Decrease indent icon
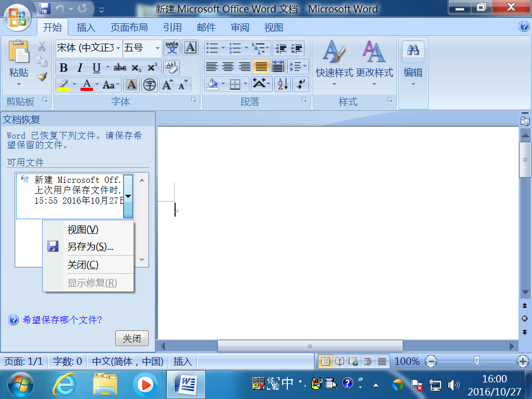Image resolution: width=532 pixels, height=399 pixels. 281,48
